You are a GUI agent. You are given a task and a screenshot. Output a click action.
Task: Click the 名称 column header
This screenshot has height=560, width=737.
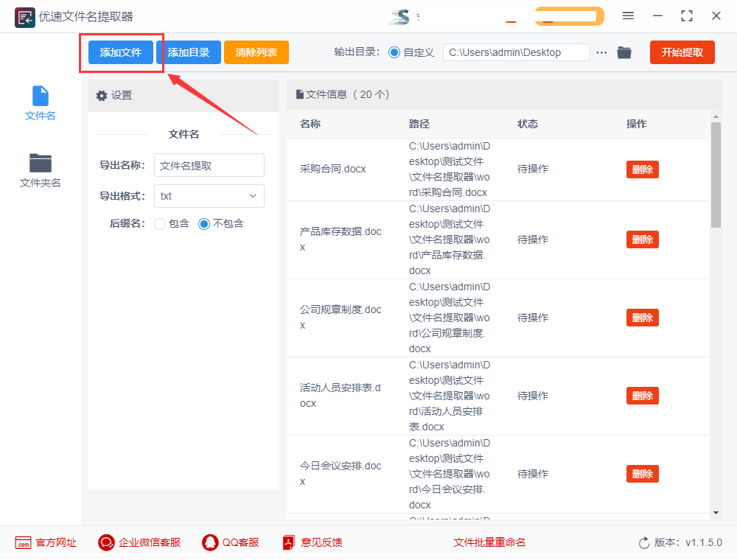click(x=310, y=124)
